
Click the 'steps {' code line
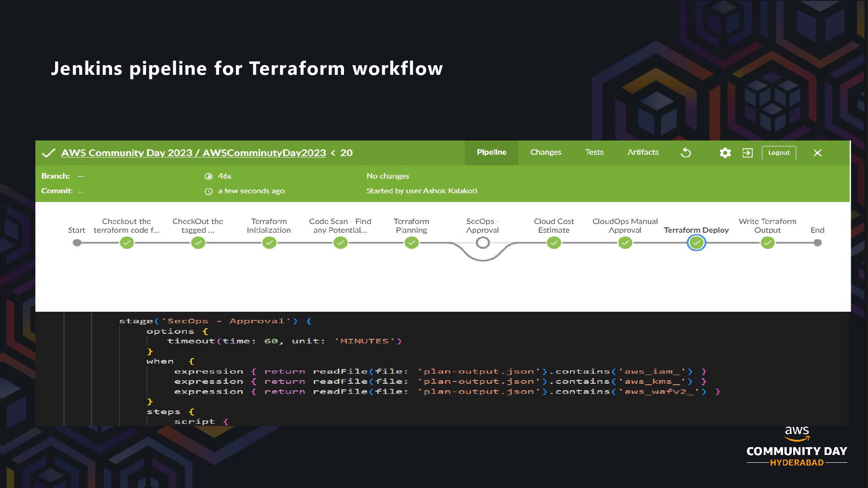tap(170, 412)
